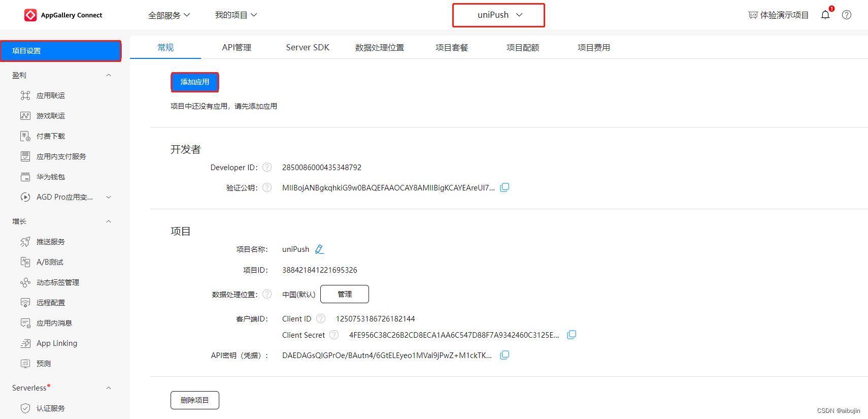The image size is (868, 419).
Task: Show help for Client Secret
Action: point(334,335)
